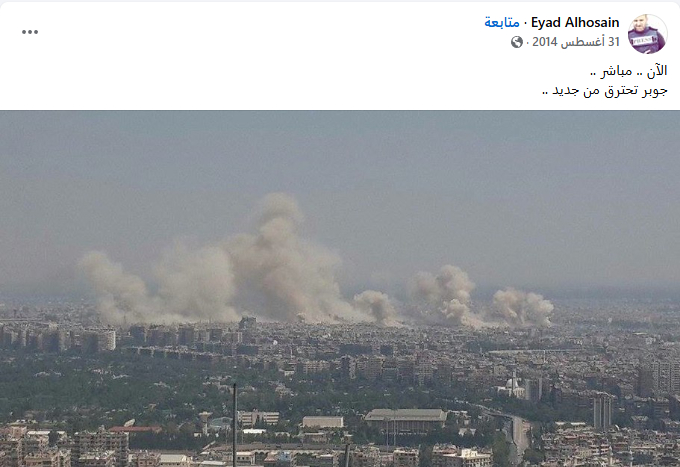Open Eyad Alhosain's profile picture

(x=647, y=34)
